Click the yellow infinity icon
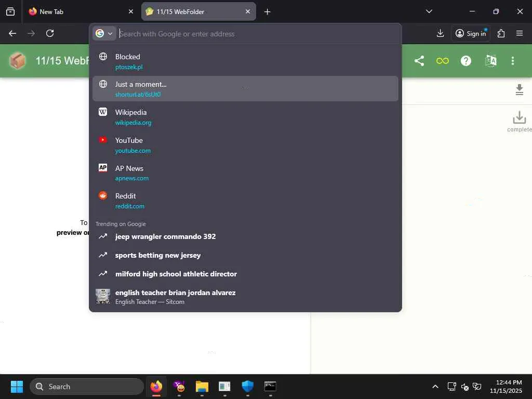 coord(443,61)
